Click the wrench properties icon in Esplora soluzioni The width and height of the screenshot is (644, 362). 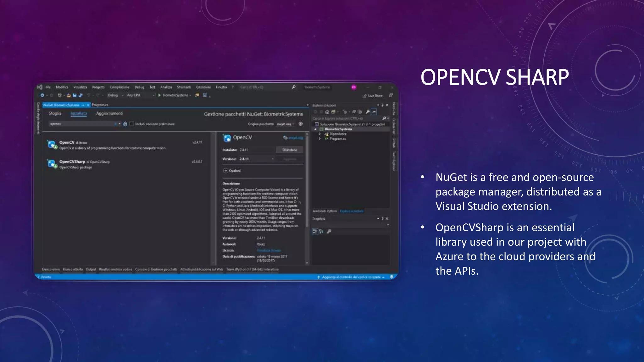[x=367, y=112]
